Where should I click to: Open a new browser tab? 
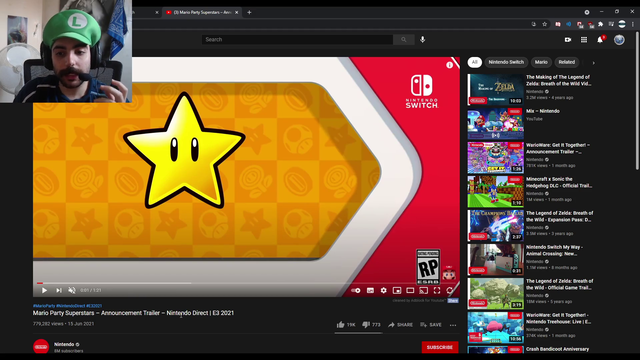249,13
